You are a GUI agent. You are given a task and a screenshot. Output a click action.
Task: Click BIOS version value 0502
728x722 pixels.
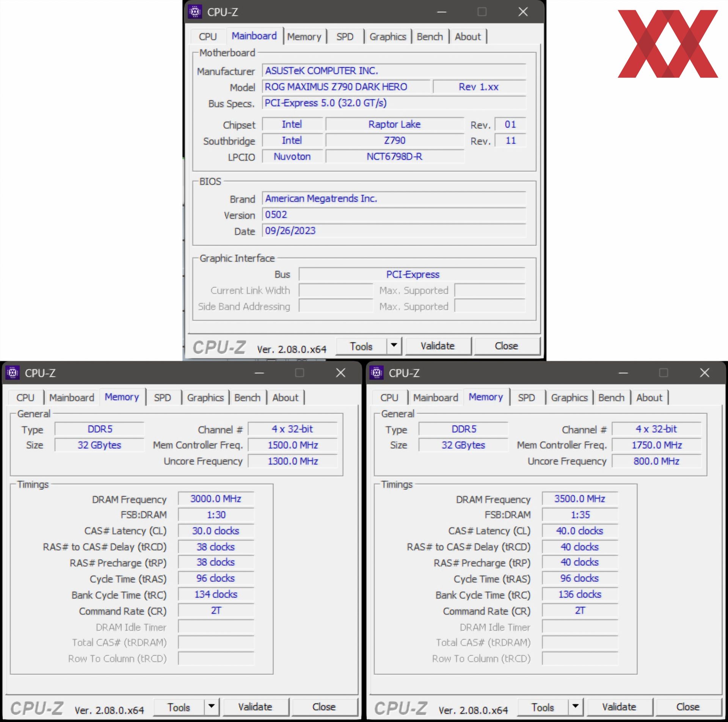click(394, 215)
